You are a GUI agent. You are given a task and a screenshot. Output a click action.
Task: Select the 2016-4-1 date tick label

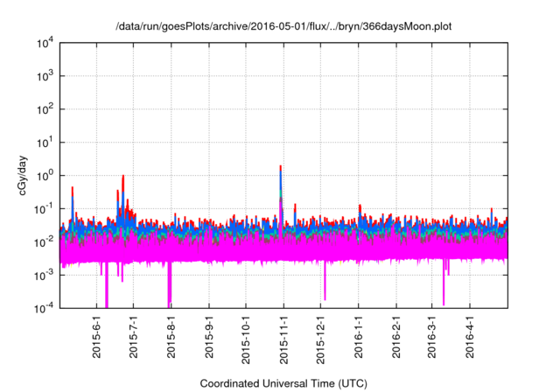(469, 339)
